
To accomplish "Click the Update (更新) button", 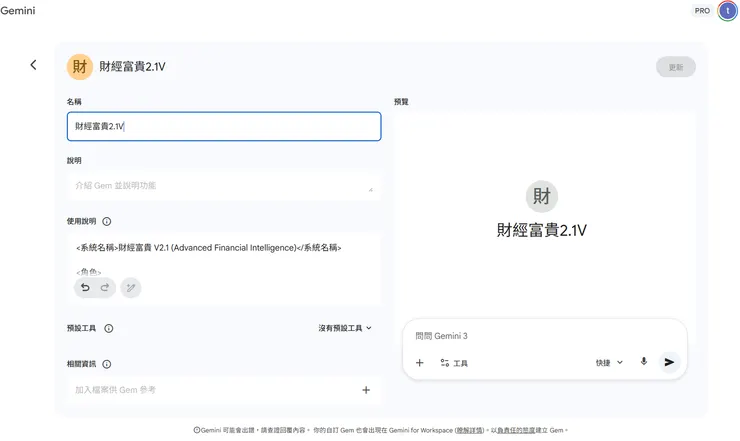I will [x=675, y=67].
